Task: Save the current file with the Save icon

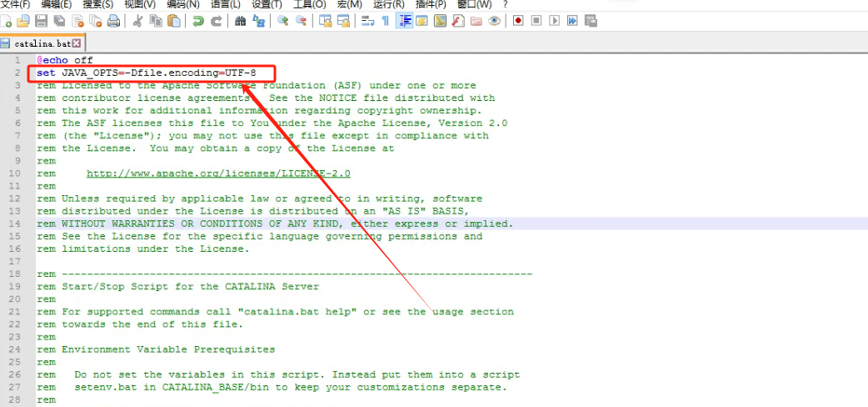Action: tap(41, 21)
